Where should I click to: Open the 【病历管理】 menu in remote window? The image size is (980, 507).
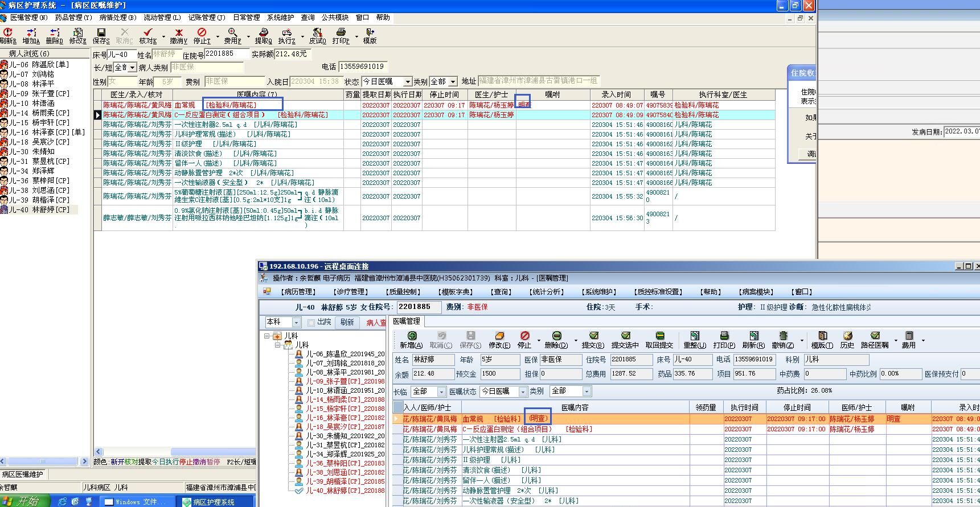click(298, 292)
